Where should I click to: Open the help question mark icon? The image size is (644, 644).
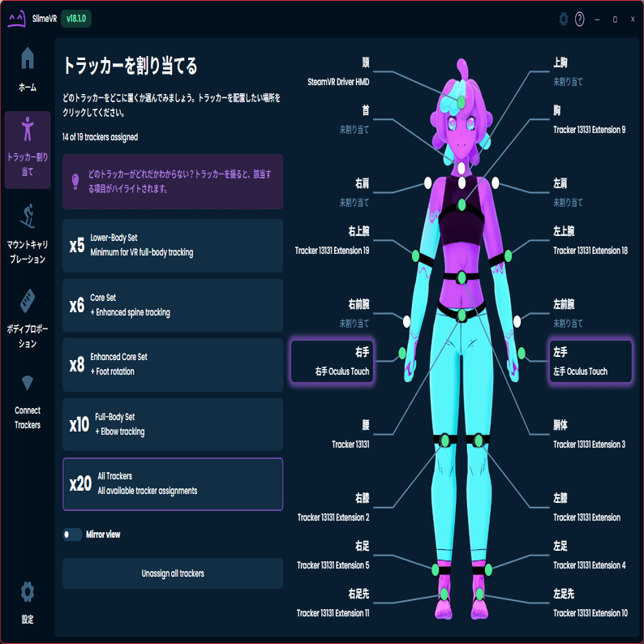[579, 19]
